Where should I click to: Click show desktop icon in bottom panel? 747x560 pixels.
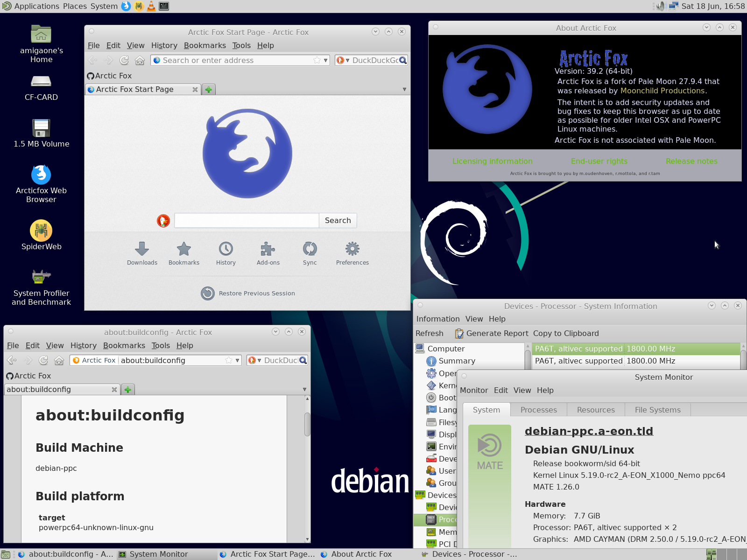[6, 554]
